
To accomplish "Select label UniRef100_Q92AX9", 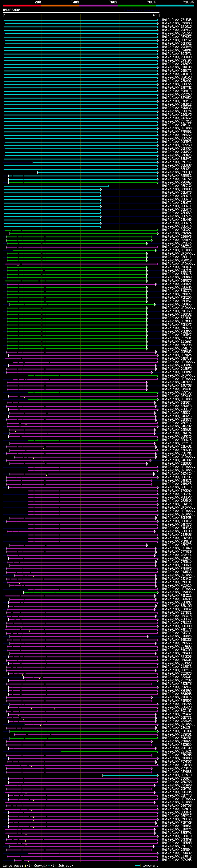I will click(177, 785).
